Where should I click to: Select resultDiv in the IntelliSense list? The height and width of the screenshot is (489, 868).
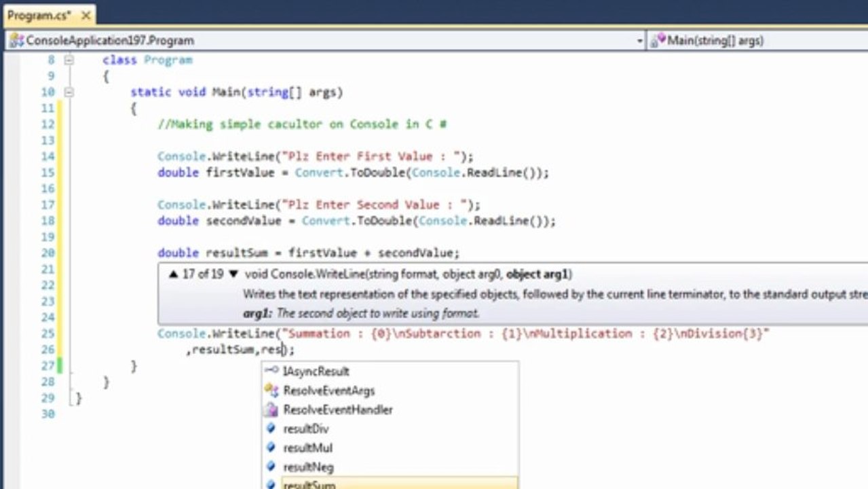[x=390, y=429]
